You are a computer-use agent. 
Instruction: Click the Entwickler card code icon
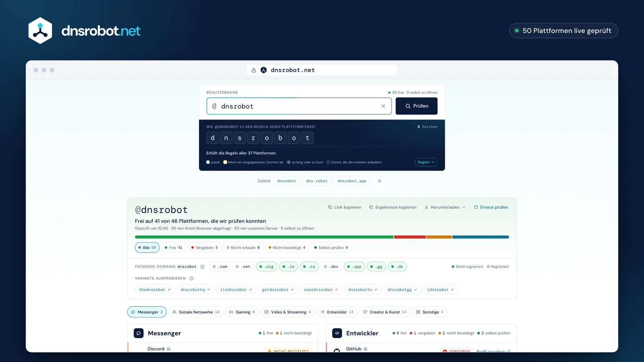click(337, 333)
